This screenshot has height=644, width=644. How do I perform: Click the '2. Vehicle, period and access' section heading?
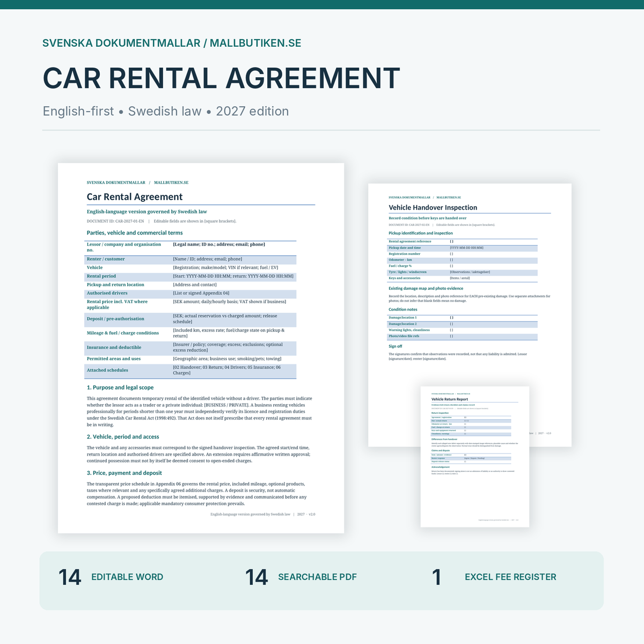click(x=123, y=437)
